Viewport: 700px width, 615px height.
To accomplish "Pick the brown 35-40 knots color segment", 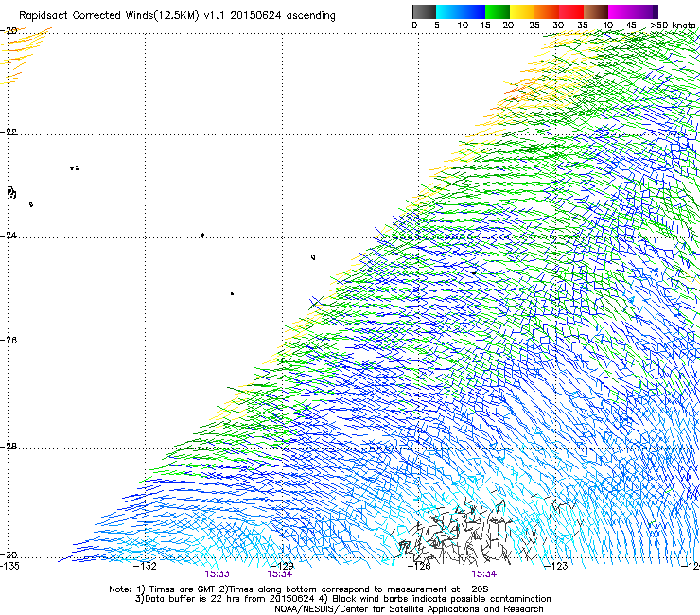I will [596, 11].
